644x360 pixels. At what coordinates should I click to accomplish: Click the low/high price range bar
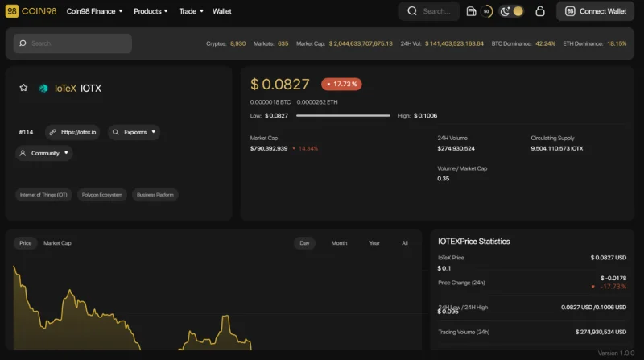point(343,115)
